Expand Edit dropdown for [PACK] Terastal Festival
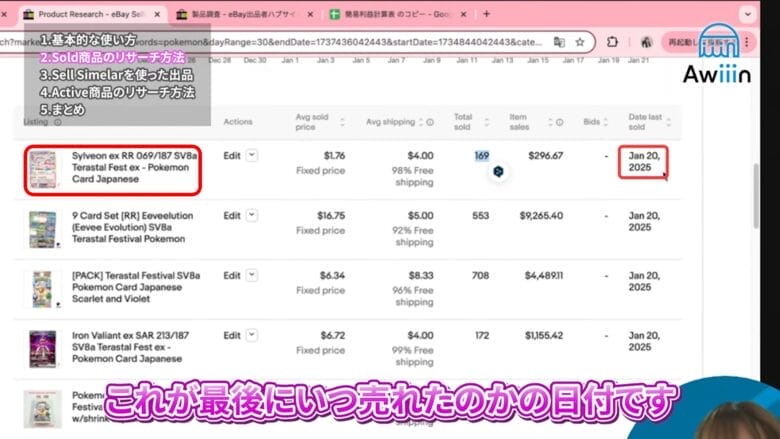The width and height of the screenshot is (780, 439). (252, 275)
